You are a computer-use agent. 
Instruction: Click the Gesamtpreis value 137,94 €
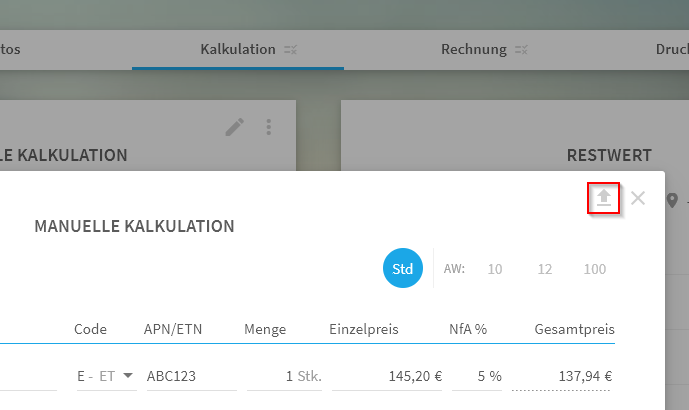point(585,376)
